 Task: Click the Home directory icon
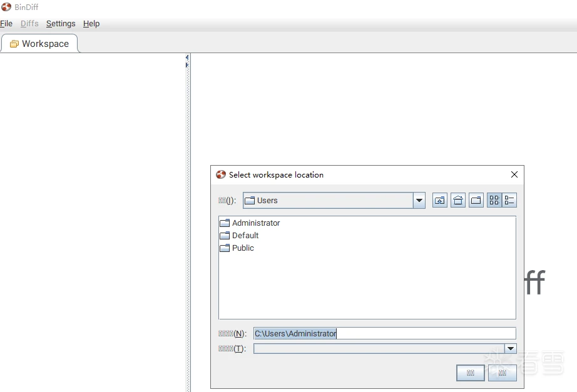[458, 201]
